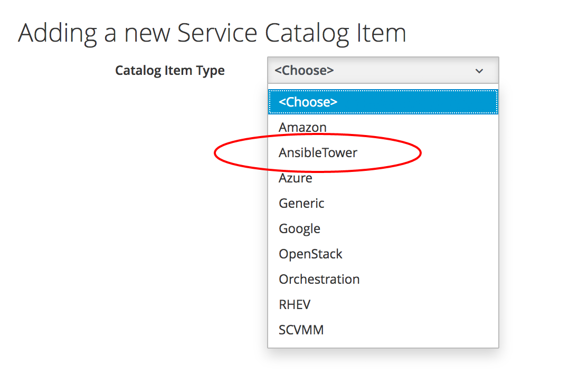This screenshot has height=385, width=588.
Task: Select the AnsibleTower catalog item type
Action: click(x=318, y=153)
